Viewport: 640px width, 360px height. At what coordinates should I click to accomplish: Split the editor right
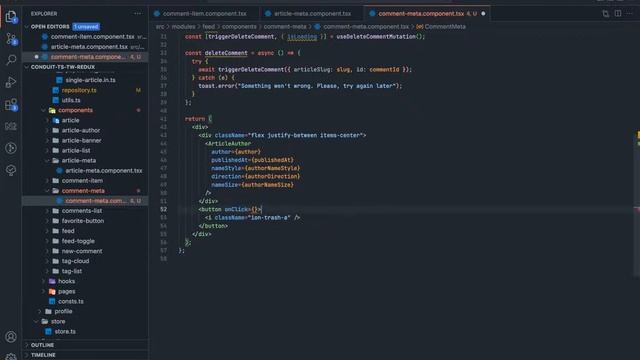pyautogui.click(x=618, y=13)
